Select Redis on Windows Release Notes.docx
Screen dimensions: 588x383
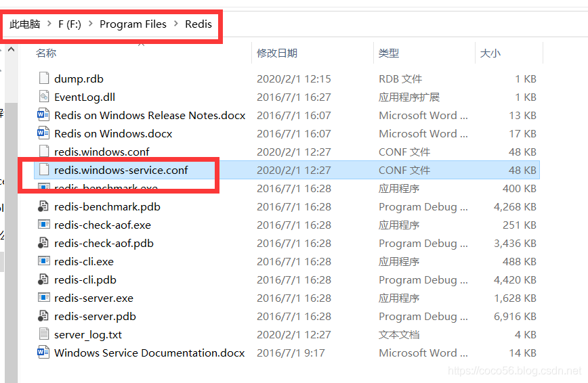[x=150, y=115]
